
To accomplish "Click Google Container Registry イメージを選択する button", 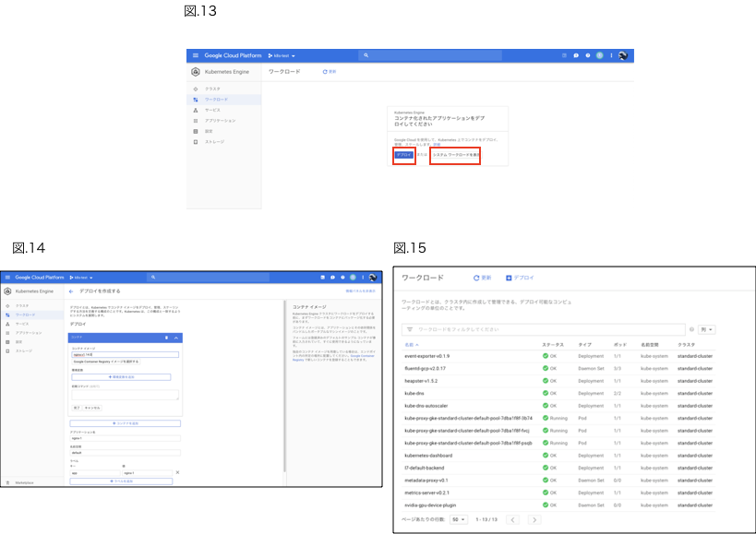I will click(x=106, y=362).
